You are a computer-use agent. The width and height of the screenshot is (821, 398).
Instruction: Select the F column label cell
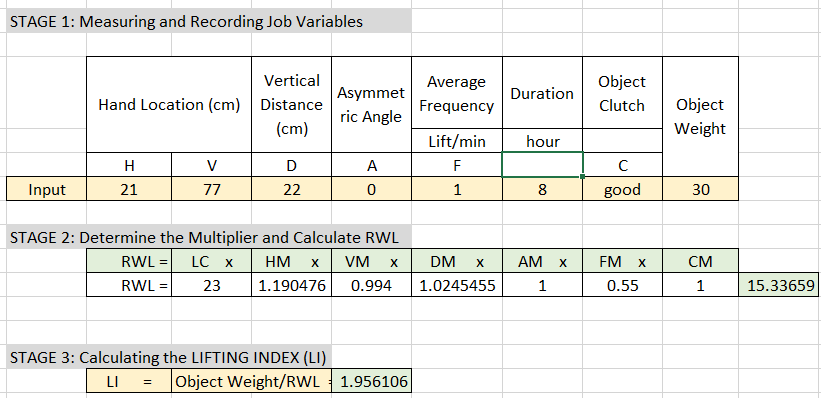(x=457, y=165)
